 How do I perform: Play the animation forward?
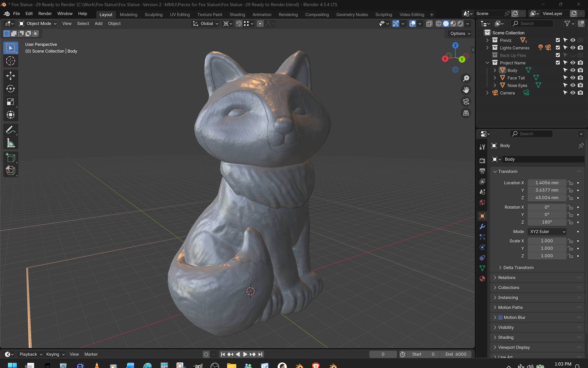point(245,354)
